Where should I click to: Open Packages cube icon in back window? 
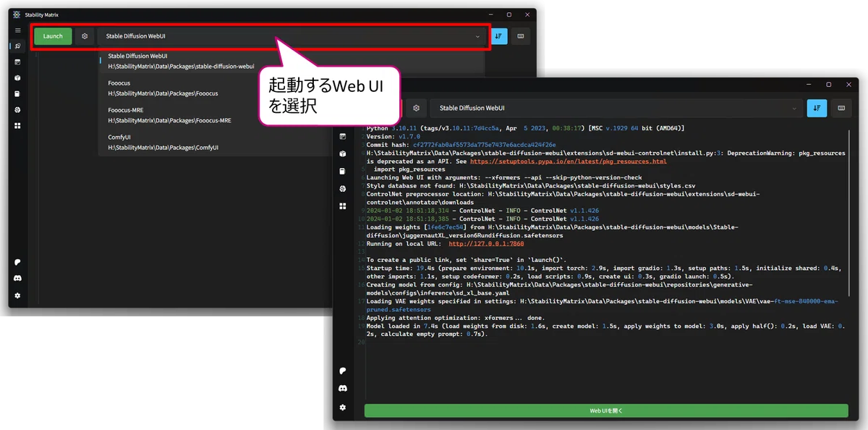[x=17, y=78]
